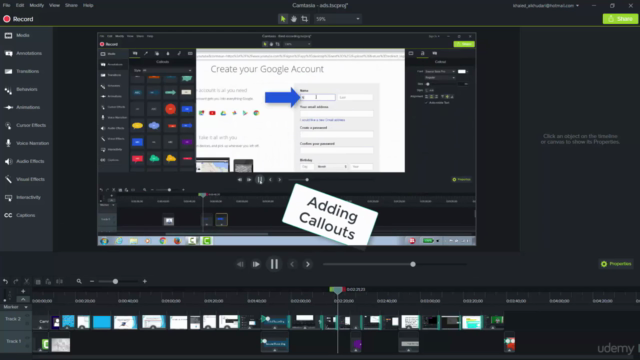Select the Crop tool
The width and height of the screenshot is (640, 360).
coord(304,19)
